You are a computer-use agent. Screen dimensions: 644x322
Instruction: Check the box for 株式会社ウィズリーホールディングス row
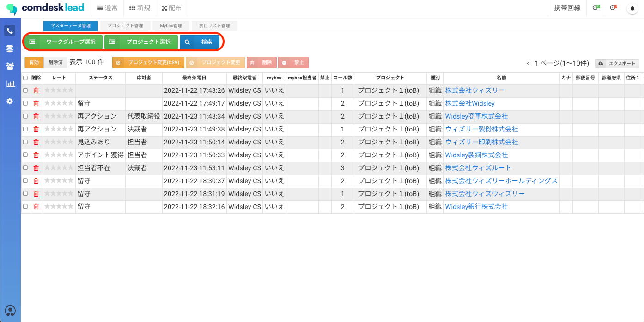25,181
